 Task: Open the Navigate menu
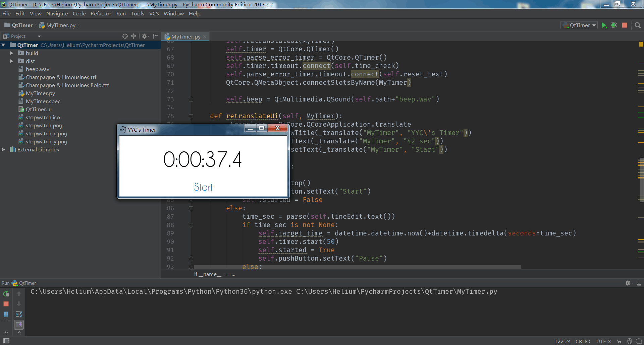click(57, 14)
